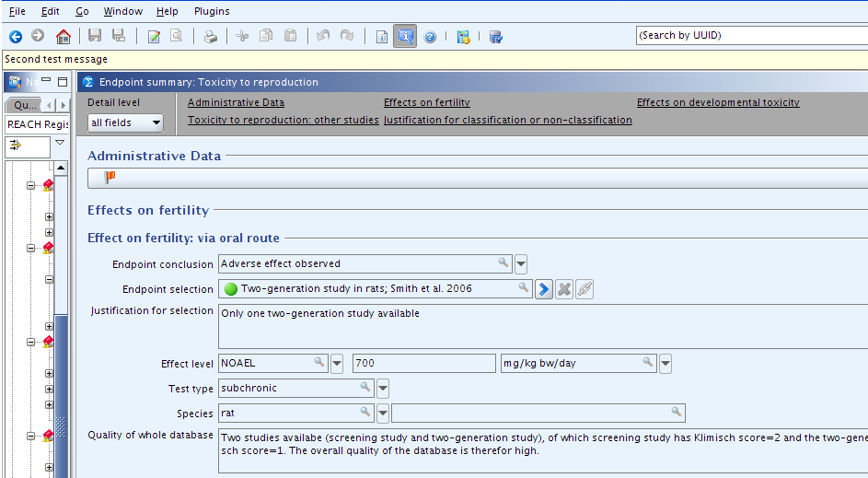Screen dimensions: 868x478
Task: Click the Search by UUID input field
Action: coord(752,35)
